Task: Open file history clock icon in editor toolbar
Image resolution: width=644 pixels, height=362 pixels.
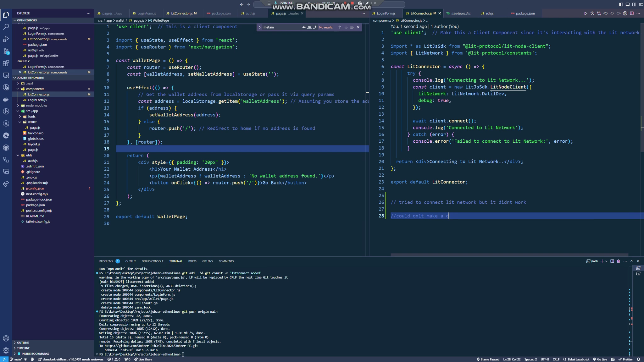Action: coord(592,14)
